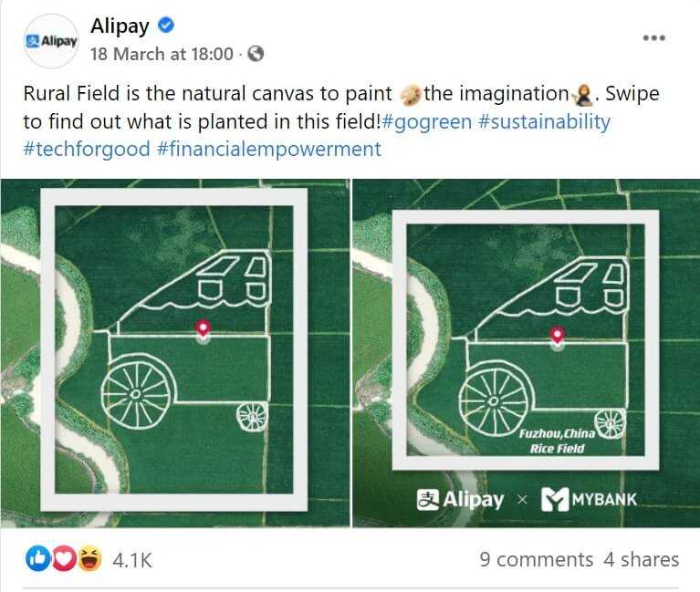The width and height of the screenshot is (700, 592).
Task: Open the 9 comments link
Action: click(x=537, y=559)
